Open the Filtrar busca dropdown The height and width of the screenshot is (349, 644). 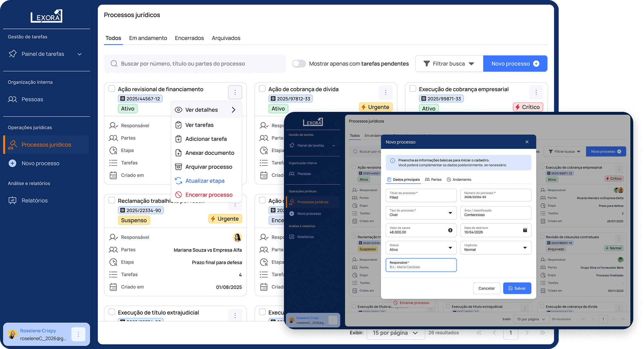tap(449, 64)
